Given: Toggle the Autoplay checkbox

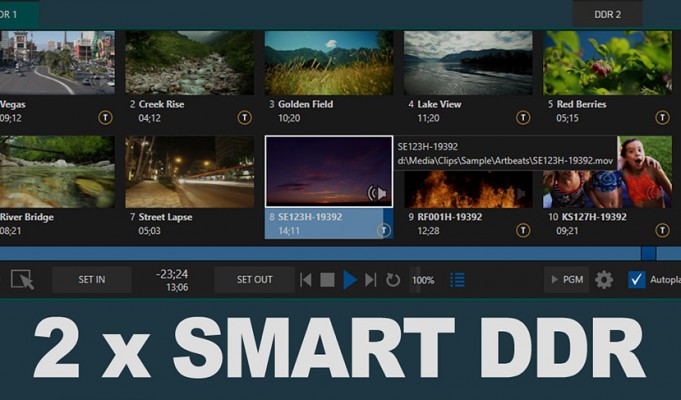Looking at the screenshot, I should pos(637,280).
